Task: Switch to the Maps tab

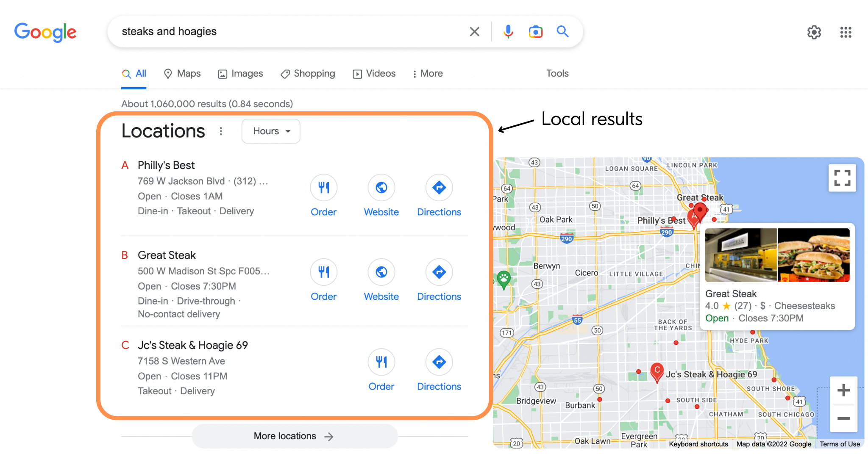Action: [182, 73]
